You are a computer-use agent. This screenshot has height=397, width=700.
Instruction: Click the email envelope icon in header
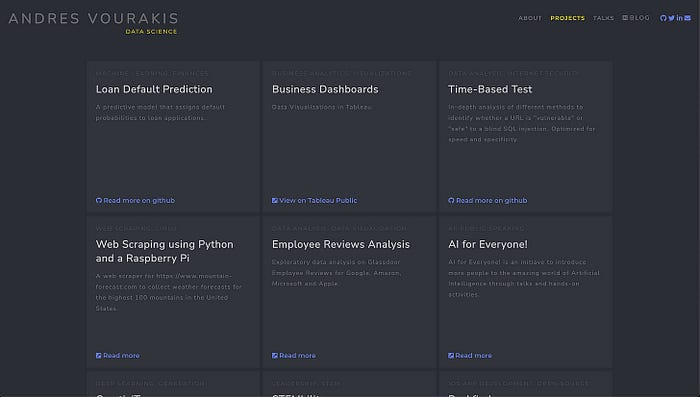pos(688,18)
